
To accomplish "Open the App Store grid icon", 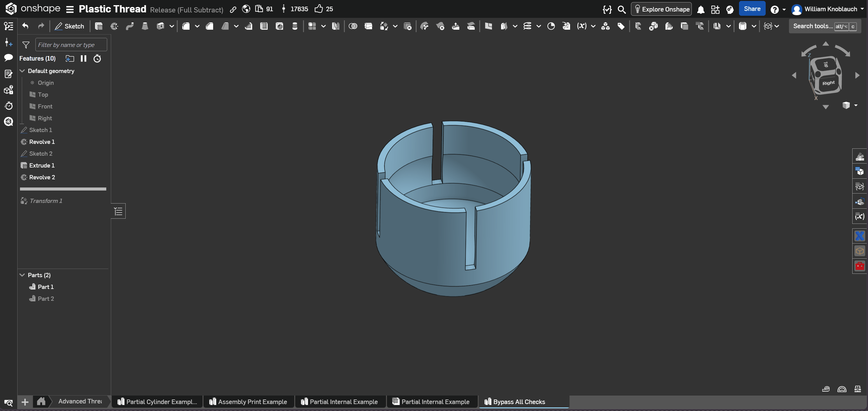I will coord(715,9).
